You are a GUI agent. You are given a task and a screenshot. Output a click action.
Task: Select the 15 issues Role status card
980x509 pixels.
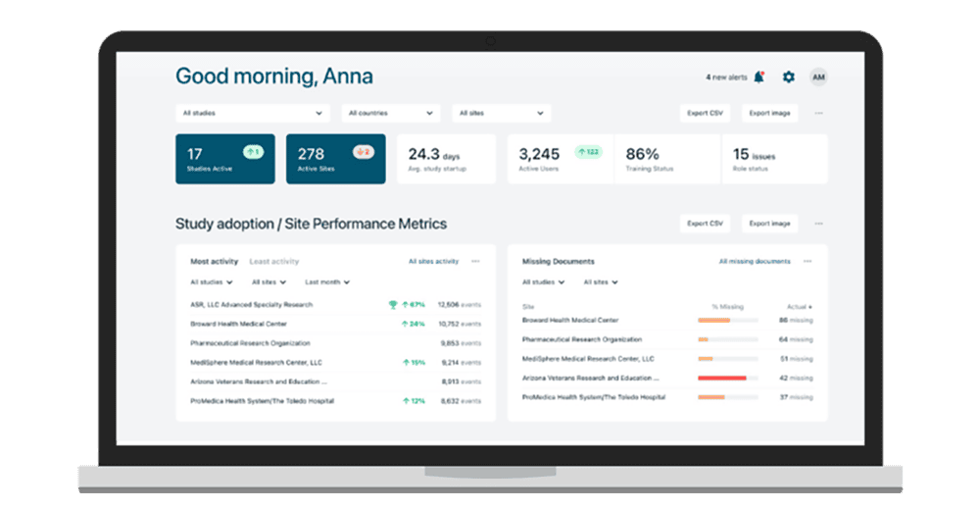point(775,159)
